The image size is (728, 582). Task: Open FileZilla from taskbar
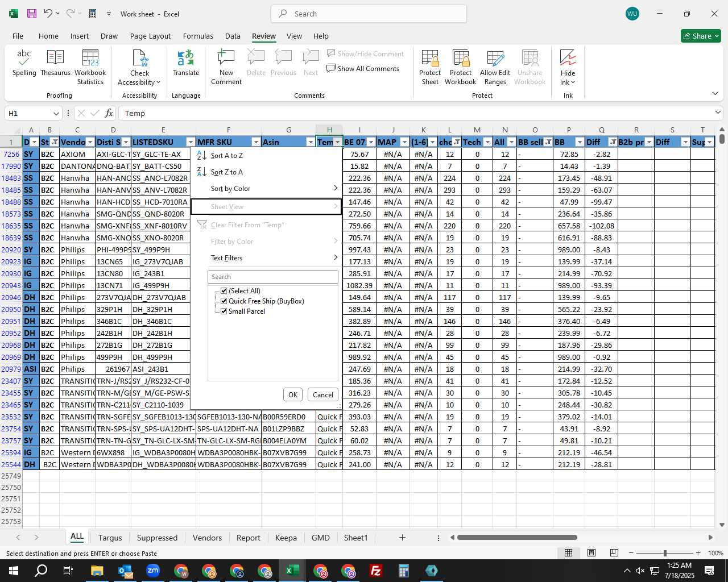375,571
